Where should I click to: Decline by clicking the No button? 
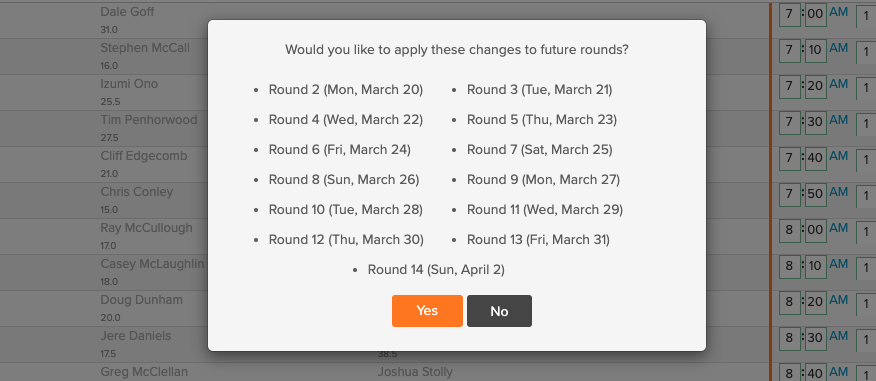click(x=499, y=311)
